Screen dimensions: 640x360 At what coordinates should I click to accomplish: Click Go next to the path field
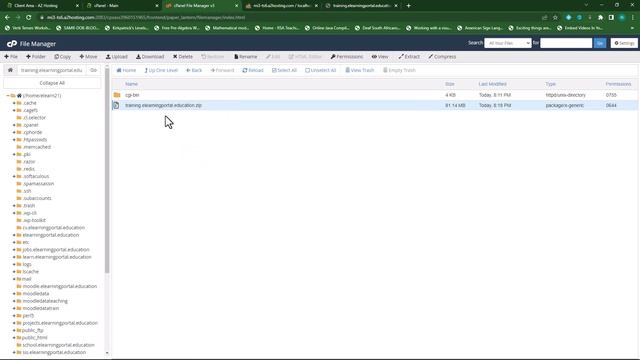point(93,70)
